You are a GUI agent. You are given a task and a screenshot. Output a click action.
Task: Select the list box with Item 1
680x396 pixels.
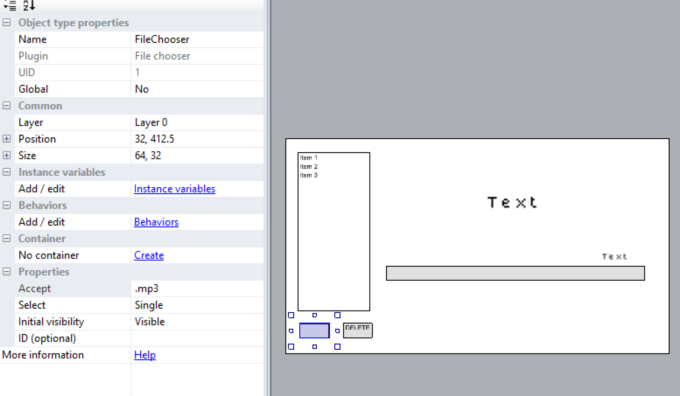tap(334, 231)
